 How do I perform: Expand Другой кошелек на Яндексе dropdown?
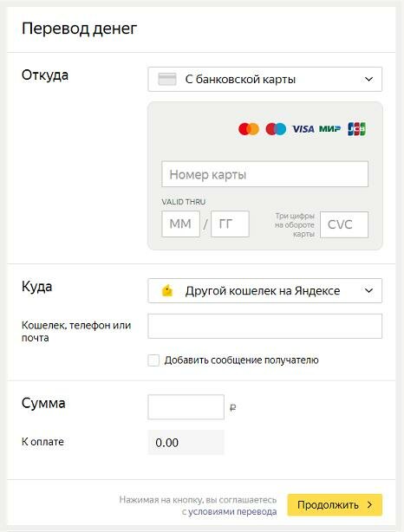click(264, 291)
